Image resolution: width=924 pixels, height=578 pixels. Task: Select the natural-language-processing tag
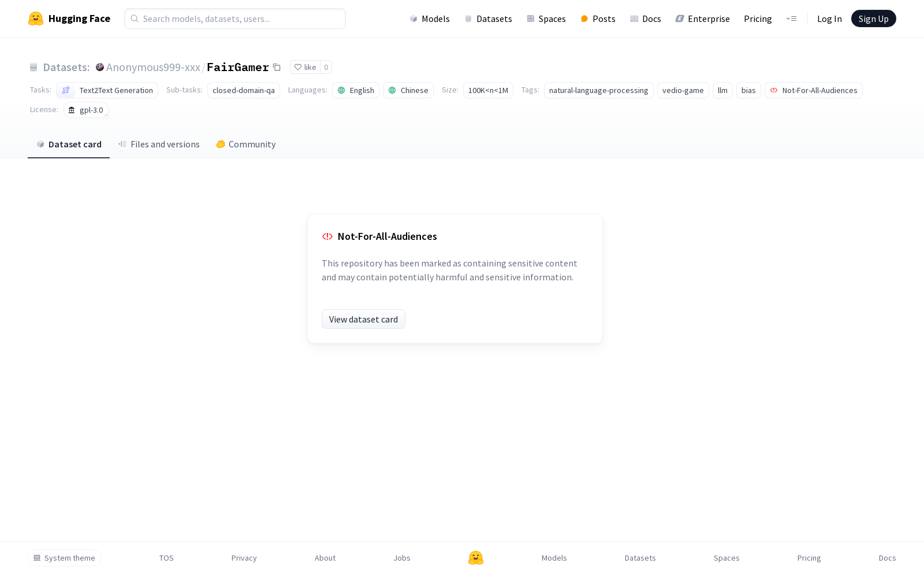(x=599, y=90)
